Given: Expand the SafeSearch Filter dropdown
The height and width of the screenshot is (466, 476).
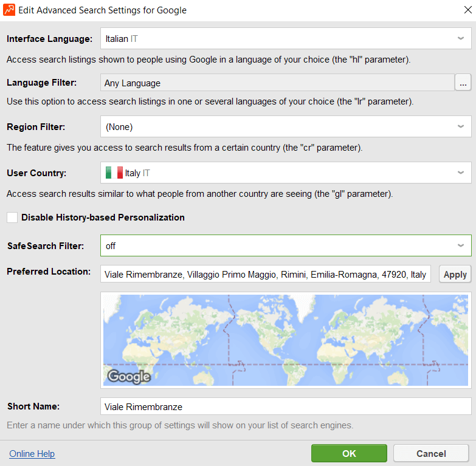Looking at the screenshot, I should [x=286, y=245].
